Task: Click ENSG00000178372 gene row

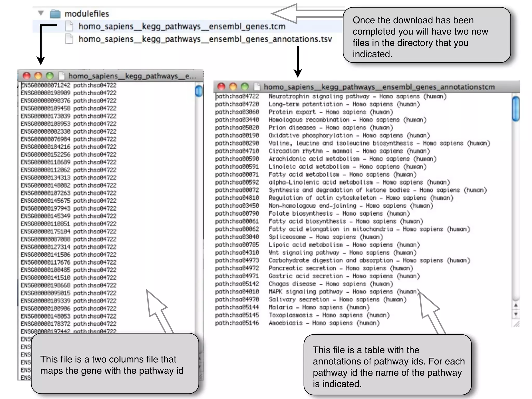Action: pos(69,324)
